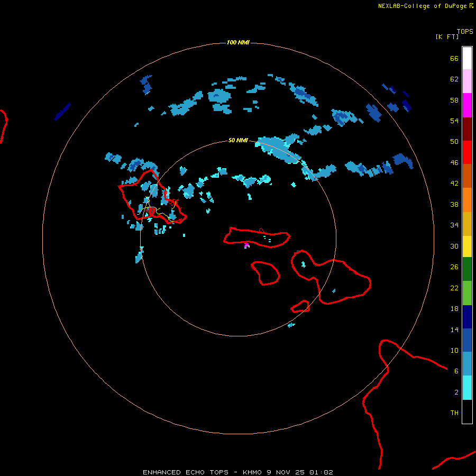Click the light green legend swatch
Viewport: 476px width, 476px height.
click(467, 293)
